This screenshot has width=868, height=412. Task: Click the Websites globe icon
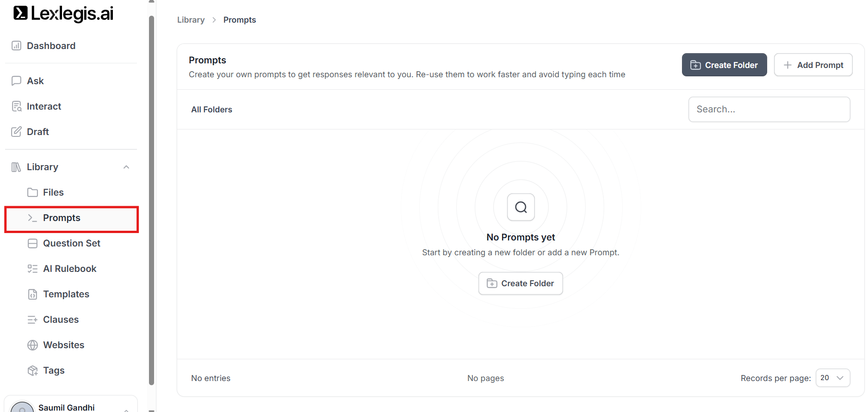tap(32, 345)
